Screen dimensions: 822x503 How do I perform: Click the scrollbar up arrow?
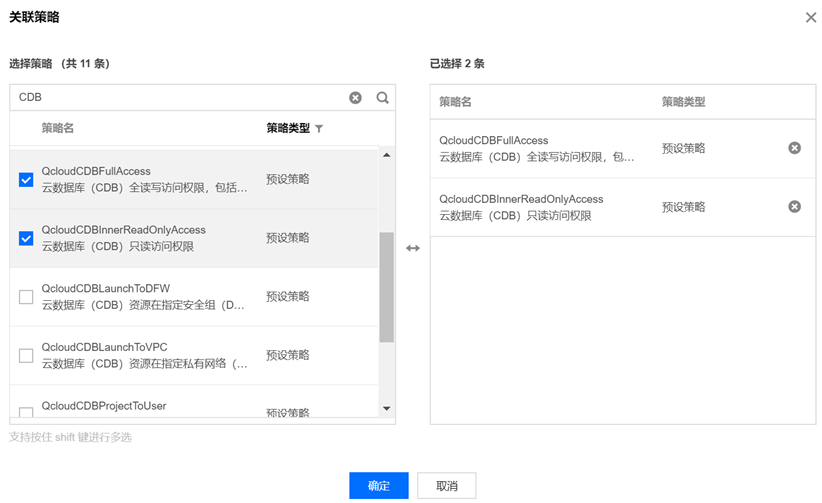click(386, 155)
